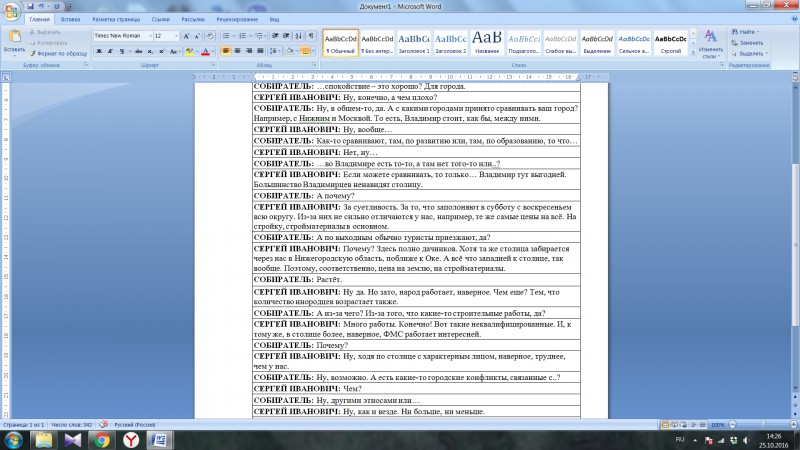Toggle underline formatting (Ч)
The image size is (800, 450).
121,51
